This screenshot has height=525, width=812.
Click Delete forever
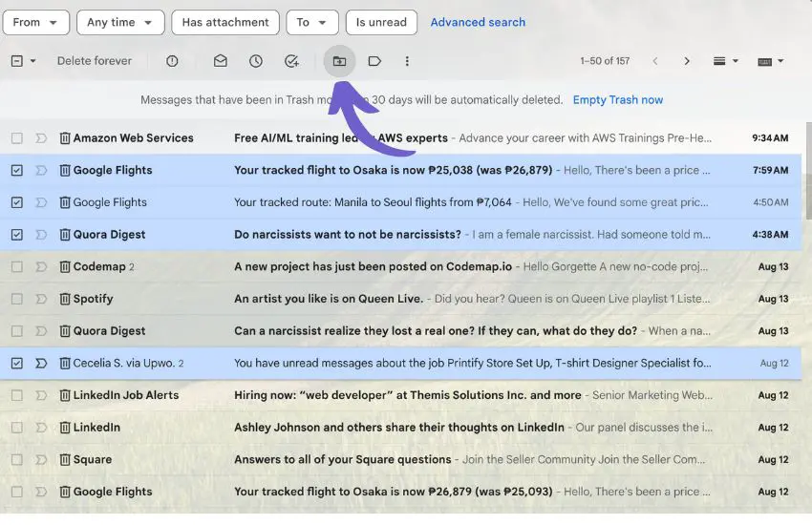click(95, 61)
